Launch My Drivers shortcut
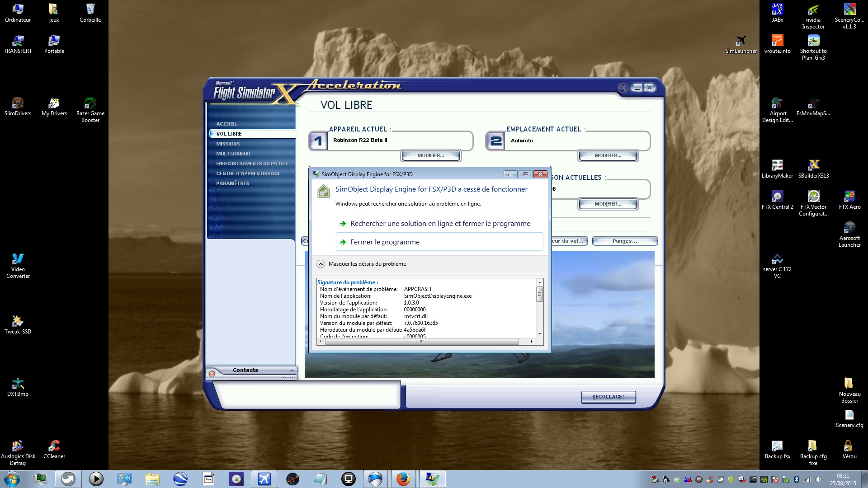 [54, 107]
